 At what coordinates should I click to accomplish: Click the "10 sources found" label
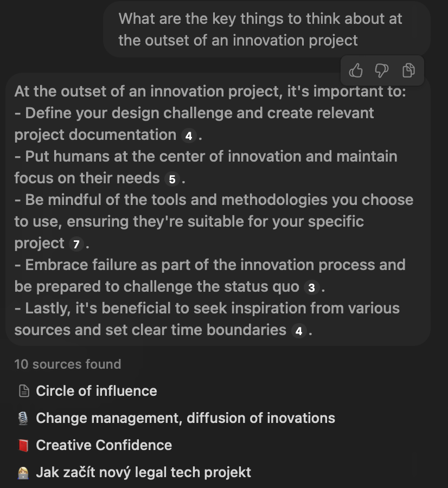(68, 364)
